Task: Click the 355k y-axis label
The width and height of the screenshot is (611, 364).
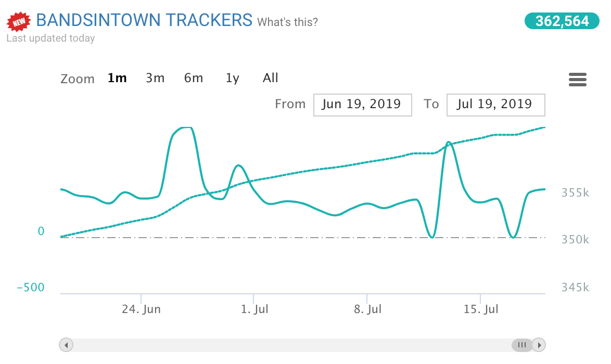Action: tap(575, 193)
